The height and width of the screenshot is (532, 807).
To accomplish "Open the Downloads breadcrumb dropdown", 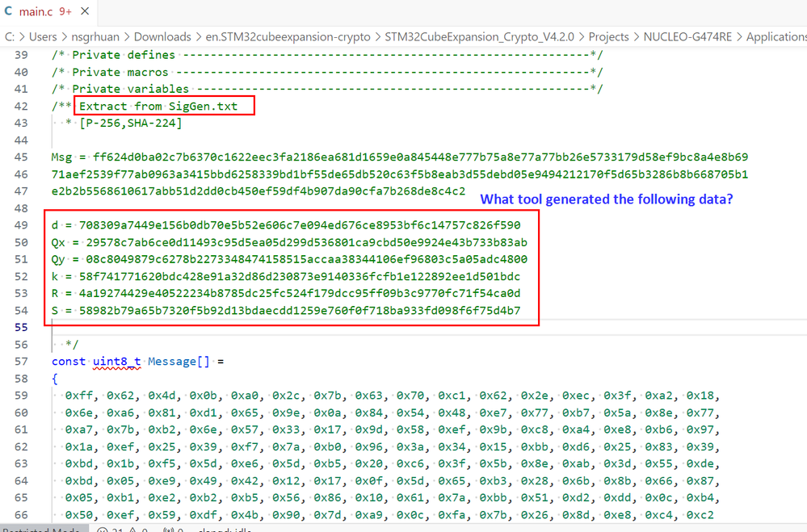I will point(162,36).
